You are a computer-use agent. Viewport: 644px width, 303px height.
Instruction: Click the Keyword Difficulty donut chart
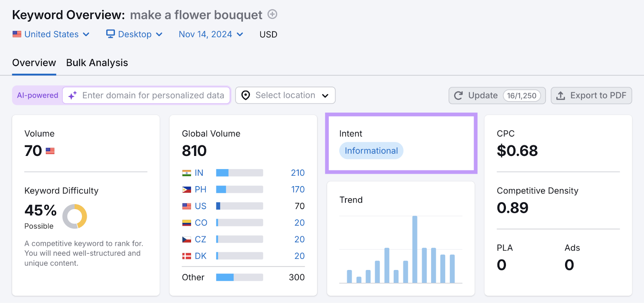(75, 216)
